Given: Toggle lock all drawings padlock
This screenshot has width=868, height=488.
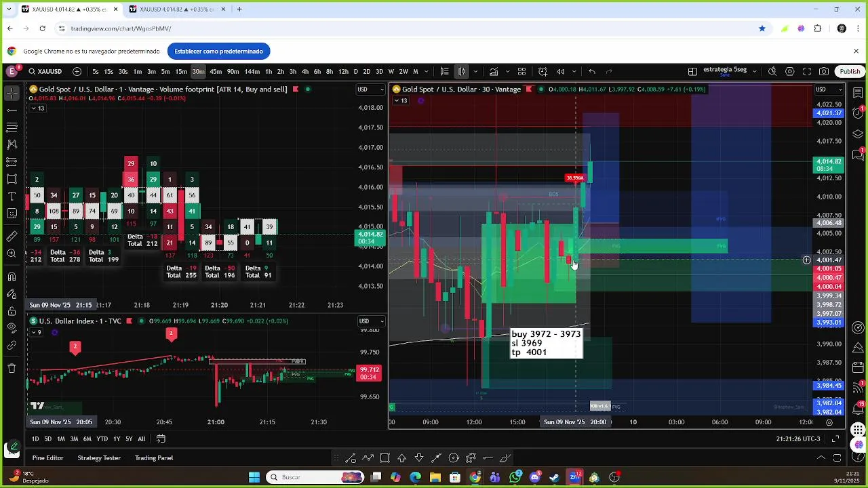Looking at the screenshot, I should pyautogui.click(x=12, y=311).
